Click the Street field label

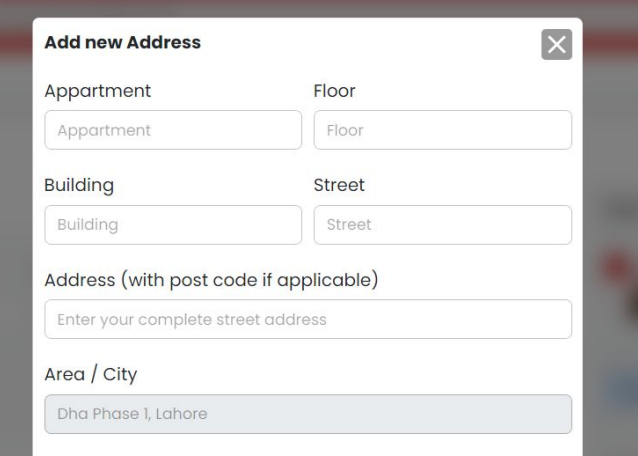339,185
